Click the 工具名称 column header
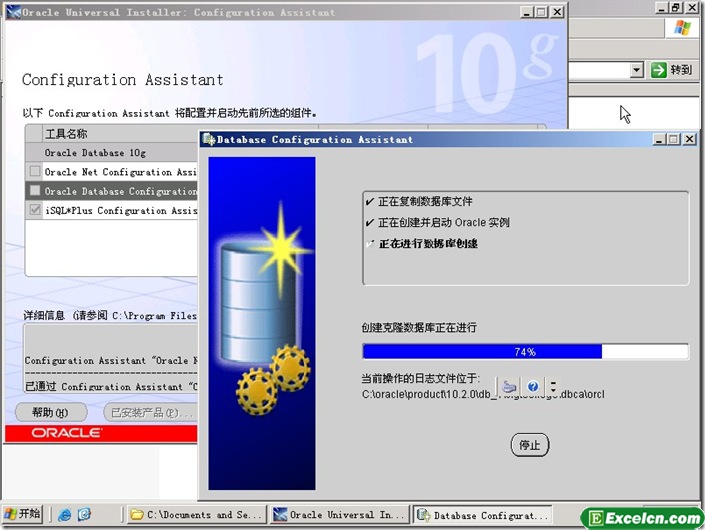Viewport: 705px width, 530px height. click(120, 134)
